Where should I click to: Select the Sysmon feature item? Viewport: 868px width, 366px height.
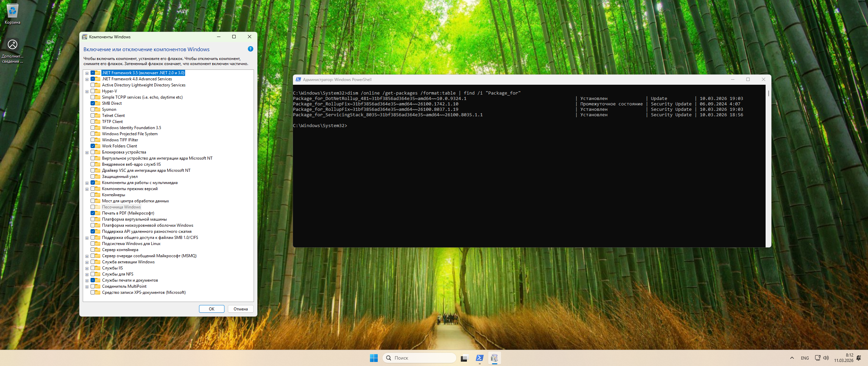(109, 109)
